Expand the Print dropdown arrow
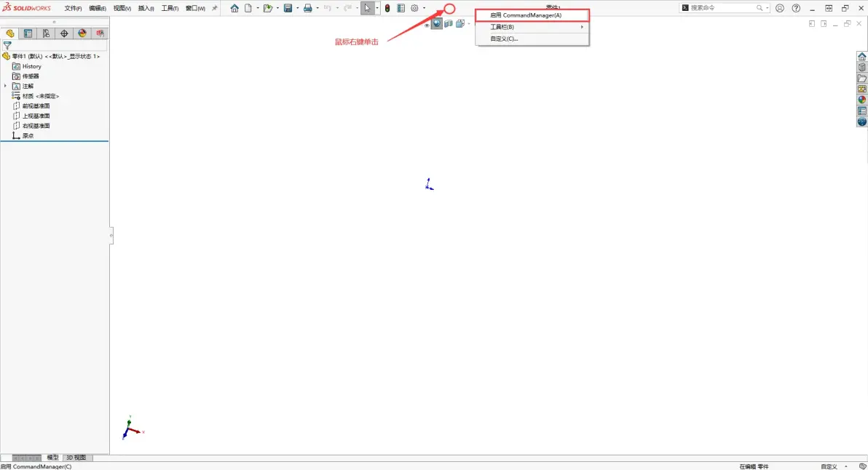868x470 pixels. tap(317, 8)
